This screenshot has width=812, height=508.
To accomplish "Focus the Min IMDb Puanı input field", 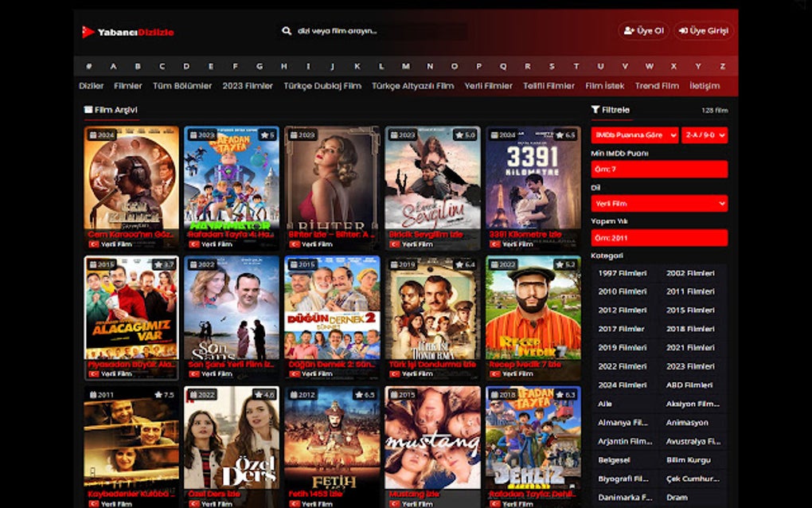I will pyautogui.click(x=659, y=170).
